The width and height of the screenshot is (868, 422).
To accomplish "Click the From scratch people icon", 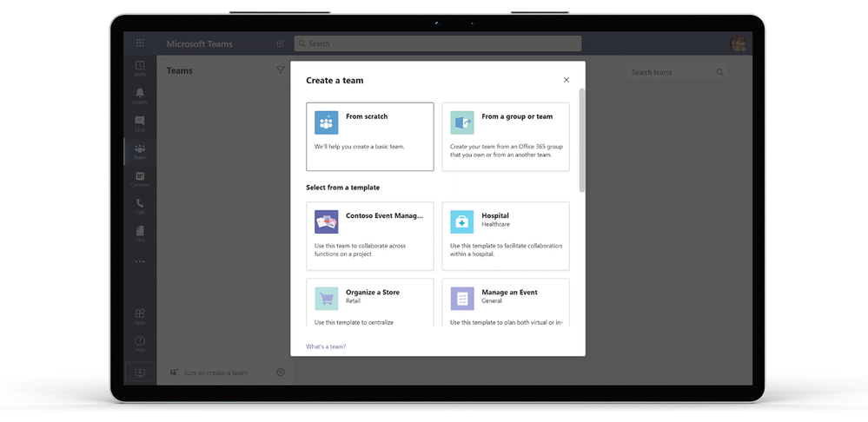I will (327, 122).
